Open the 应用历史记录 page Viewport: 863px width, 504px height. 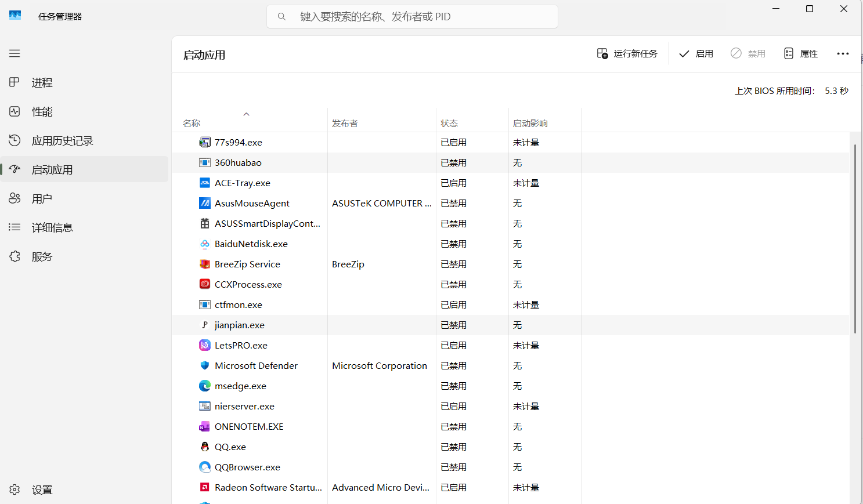[x=84, y=140]
